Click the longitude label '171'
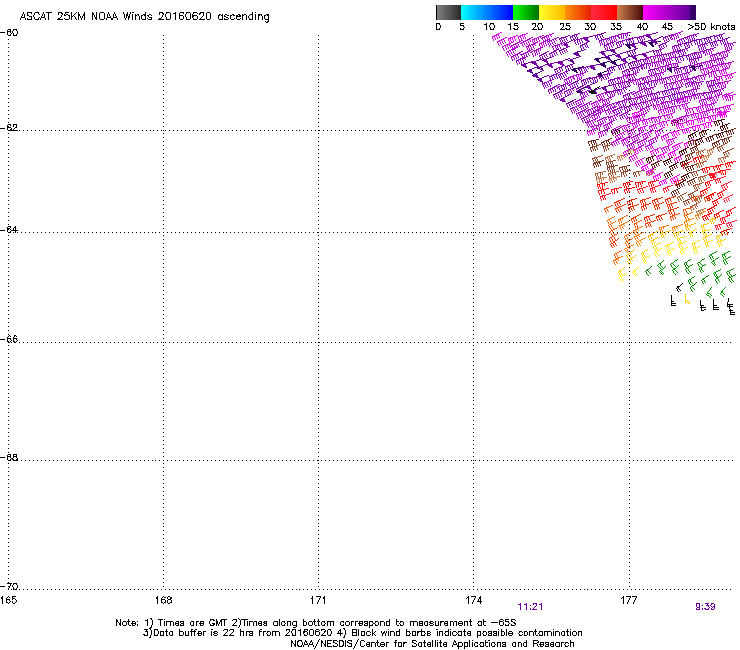The height and width of the screenshot is (650, 740). pyautogui.click(x=318, y=600)
